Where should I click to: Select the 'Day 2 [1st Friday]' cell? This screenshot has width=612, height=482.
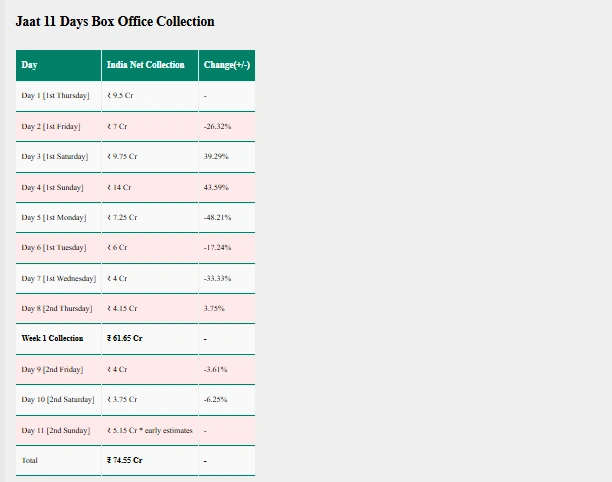tap(59, 126)
